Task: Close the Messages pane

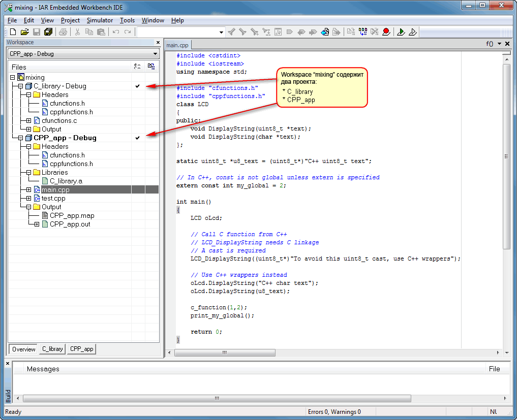Action: click(8, 363)
